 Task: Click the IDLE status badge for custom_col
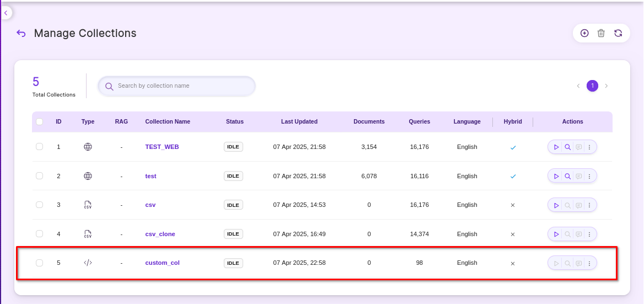pyautogui.click(x=233, y=263)
